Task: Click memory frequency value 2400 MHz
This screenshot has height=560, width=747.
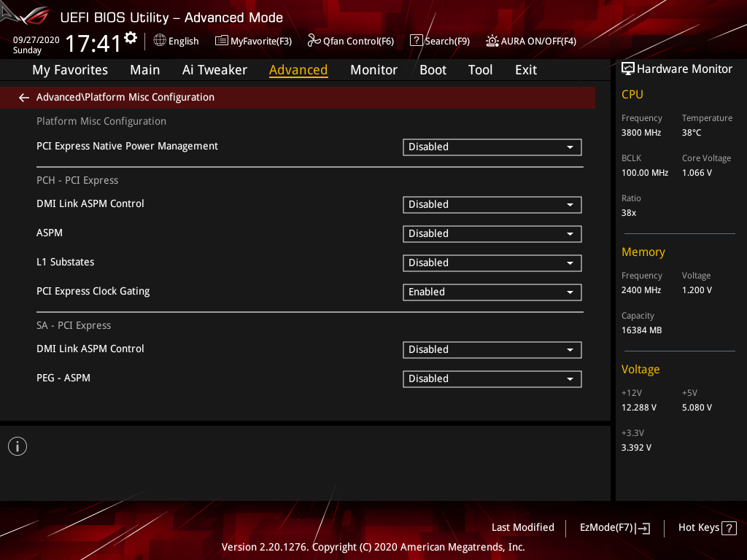Action: 641,290
